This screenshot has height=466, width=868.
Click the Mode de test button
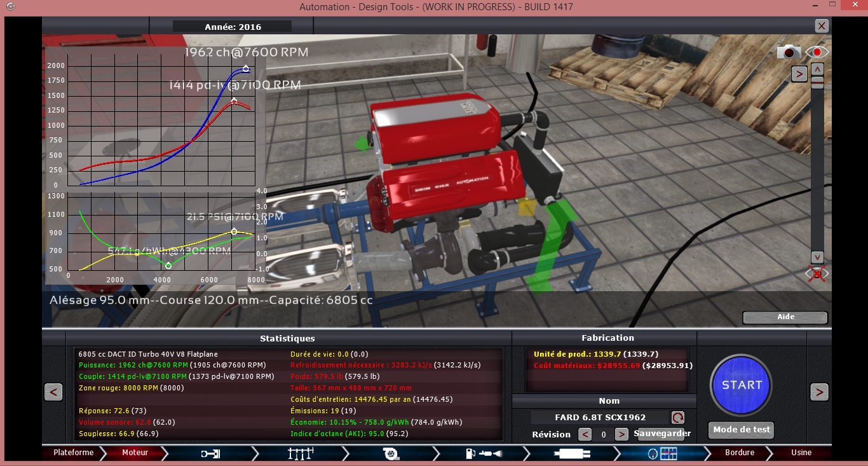[x=742, y=430]
